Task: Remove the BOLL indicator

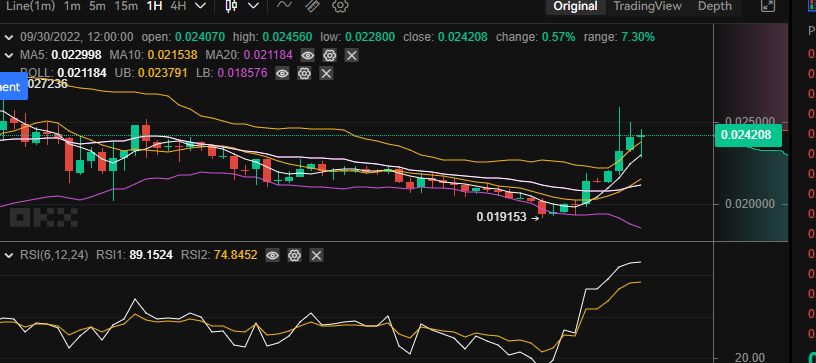Action: (326, 73)
